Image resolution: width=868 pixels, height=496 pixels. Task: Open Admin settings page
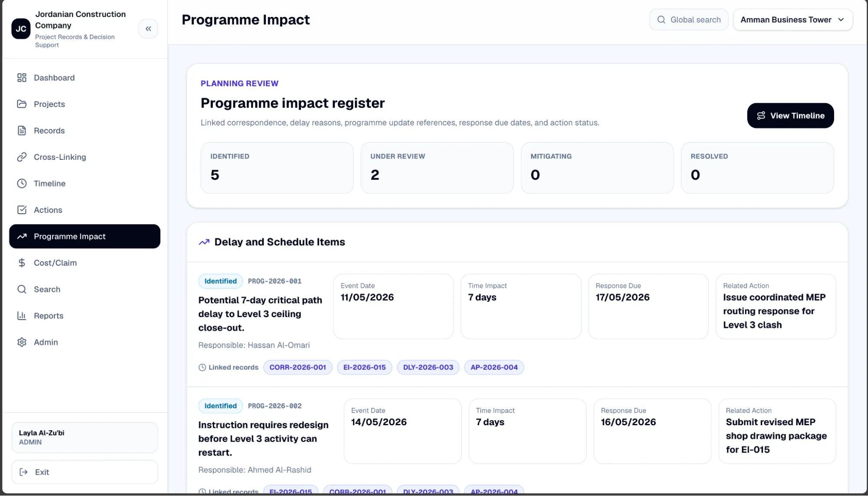click(85, 343)
